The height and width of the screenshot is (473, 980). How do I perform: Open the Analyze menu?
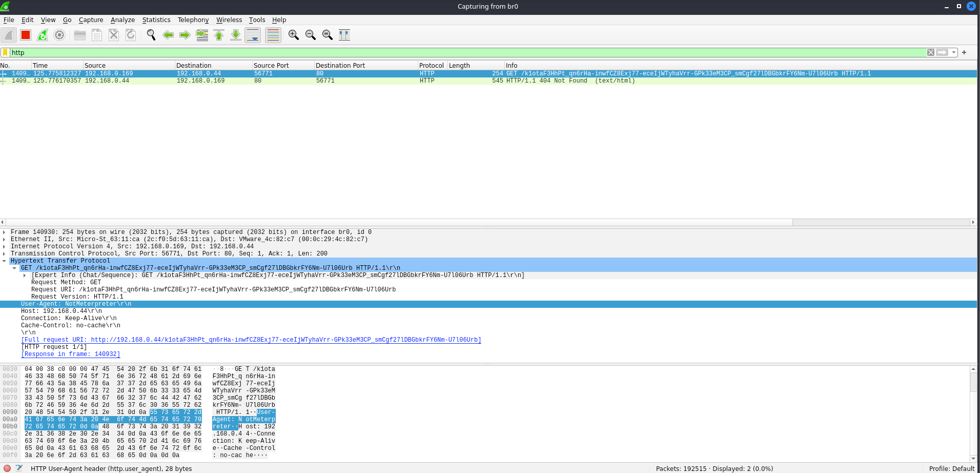click(122, 20)
